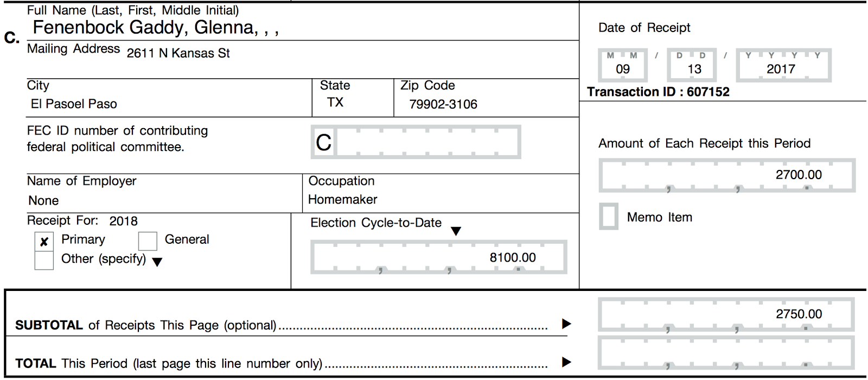868x380 pixels.
Task: Enable the Memo Item checkbox
Action: click(609, 217)
